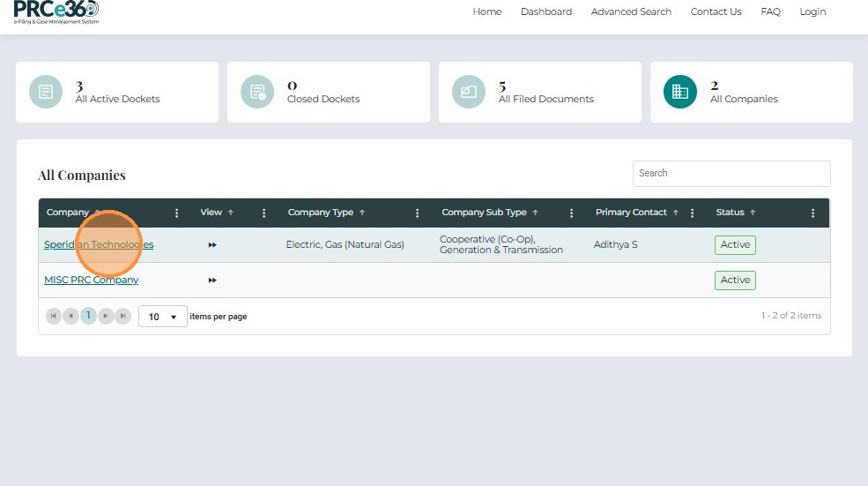
Task: Click the Closed Dockets icon
Action: point(257,92)
